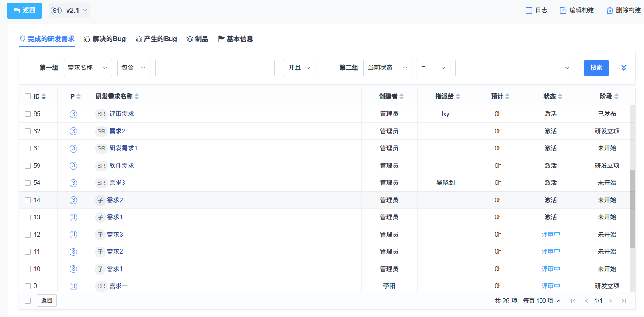This screenshot has height=317, width=644.
Task: Go to last page icon
Action: tap(624, 301)
